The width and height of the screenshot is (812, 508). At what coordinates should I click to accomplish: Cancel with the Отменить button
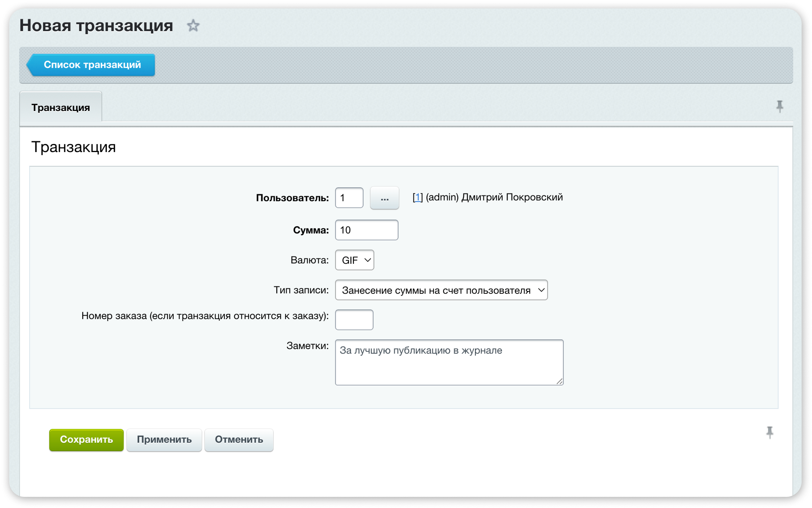coord(239,440)
